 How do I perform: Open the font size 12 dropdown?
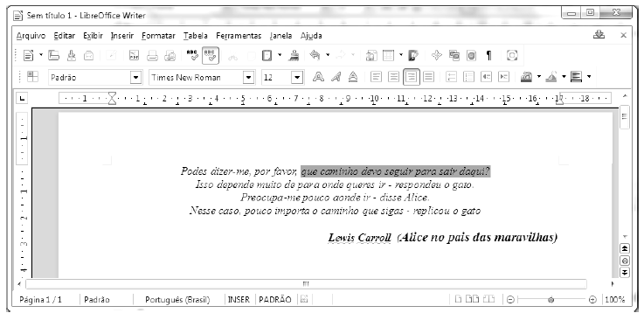pyautogui.click(x=298, y=77)
